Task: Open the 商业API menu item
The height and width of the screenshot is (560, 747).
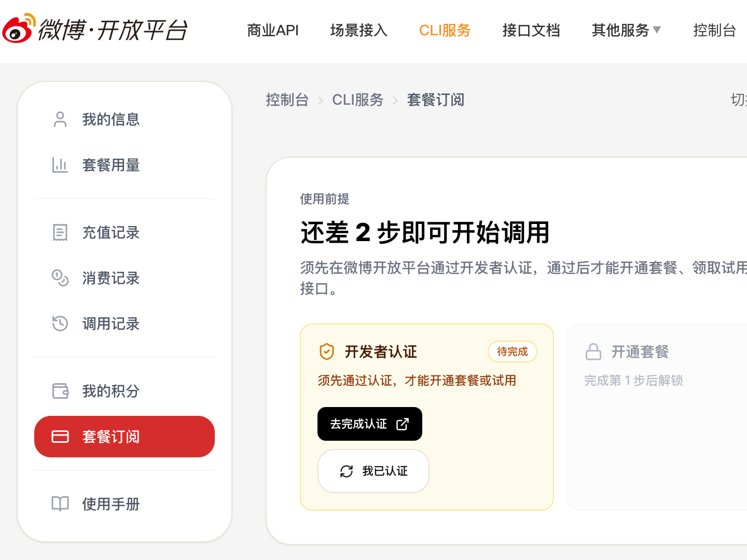Action: 273,31
